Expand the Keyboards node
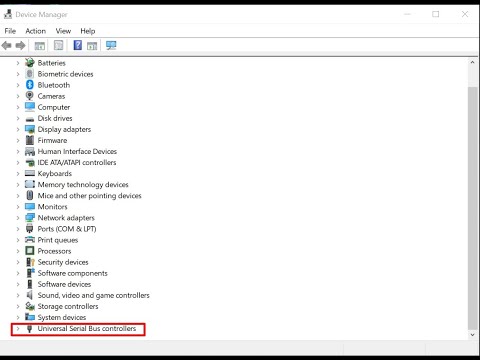This screenshot has width=480, height=360. click(18, 173)
